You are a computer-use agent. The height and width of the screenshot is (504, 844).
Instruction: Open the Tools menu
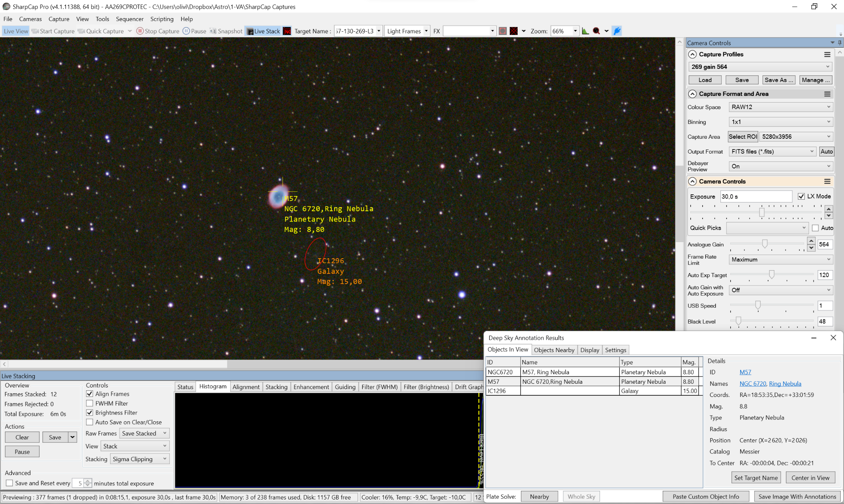[x=102, y=19]
